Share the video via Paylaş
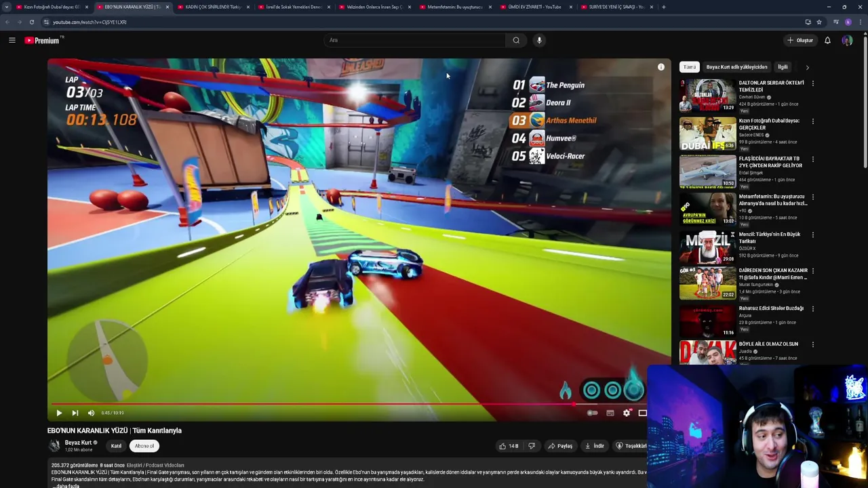868x488 pixels. [x=561, y=446]
